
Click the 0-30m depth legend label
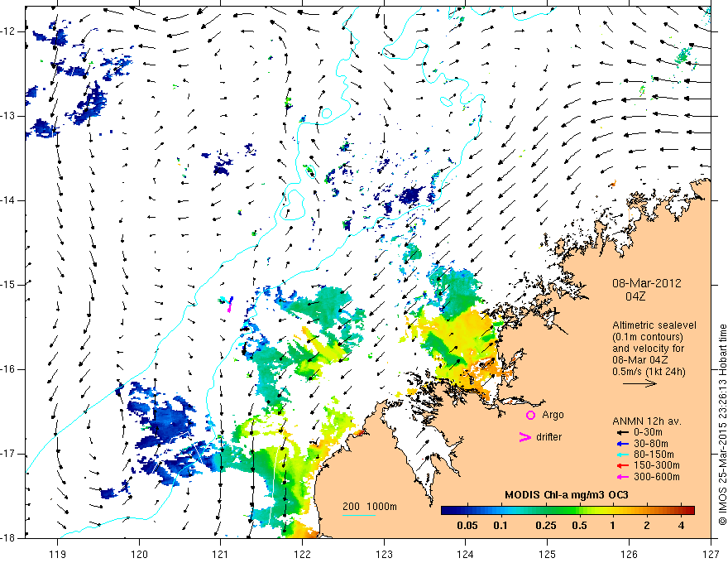(648, 432)
